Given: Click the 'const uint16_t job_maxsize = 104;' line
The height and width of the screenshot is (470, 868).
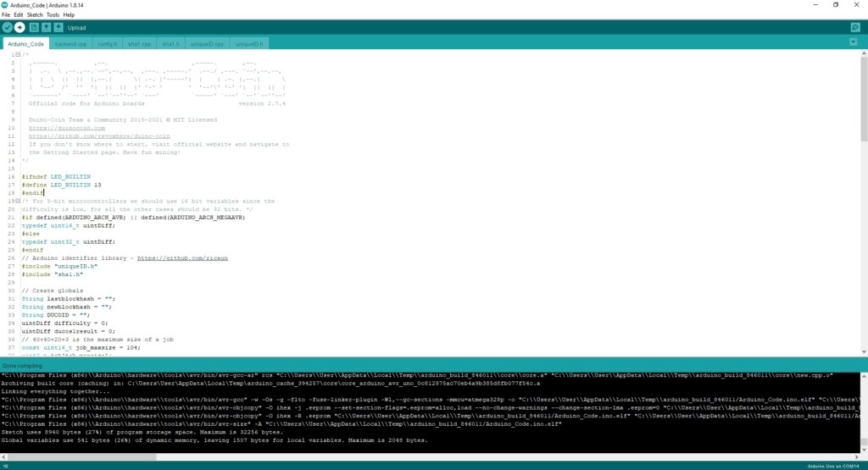Looking at the screenshot, I should (81, 348).
